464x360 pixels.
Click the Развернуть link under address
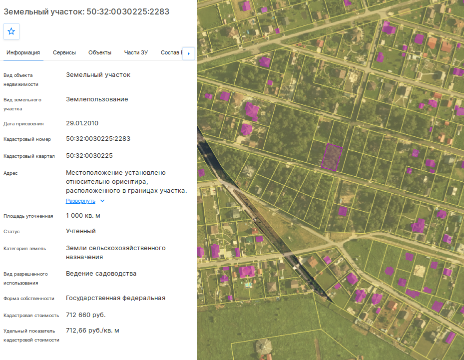pos(80,201)
